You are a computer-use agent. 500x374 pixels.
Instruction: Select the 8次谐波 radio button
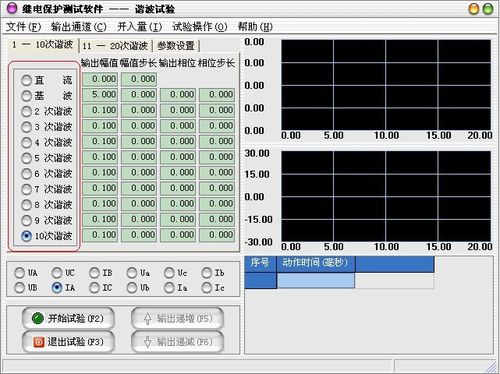(26, 205)
